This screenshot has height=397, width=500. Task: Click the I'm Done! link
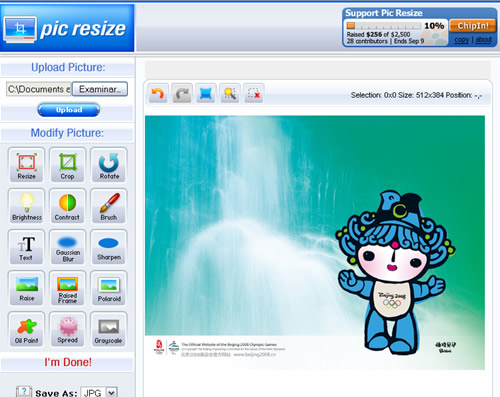click(68, 362)
